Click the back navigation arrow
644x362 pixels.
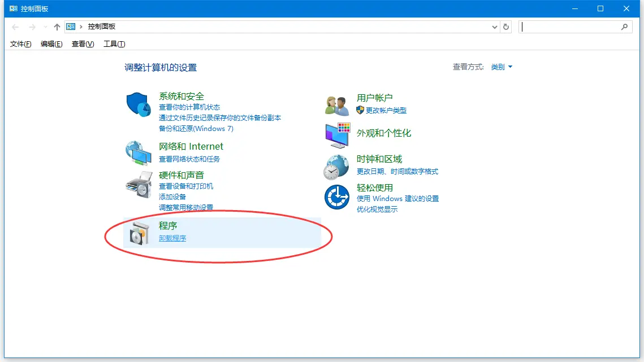(x=15, y=27)
